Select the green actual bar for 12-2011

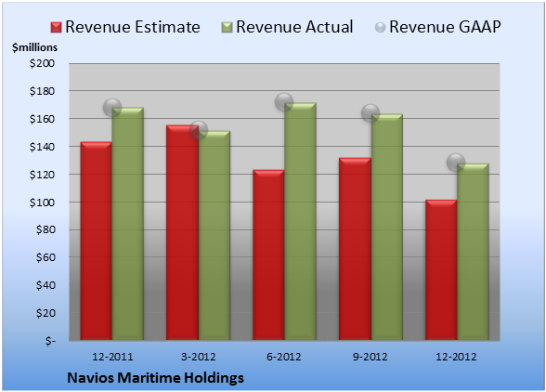128,224
